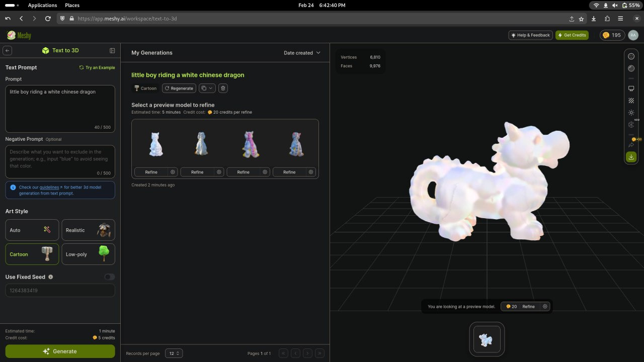
Task: Open the Date created sort dropdown
Action: tap(302, 53)
